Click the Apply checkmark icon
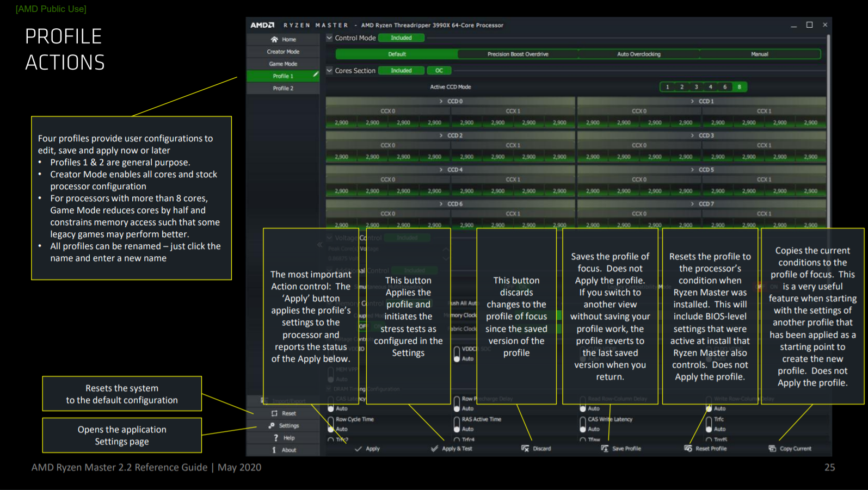Screen dimensions: 868x490 [358, 449]
